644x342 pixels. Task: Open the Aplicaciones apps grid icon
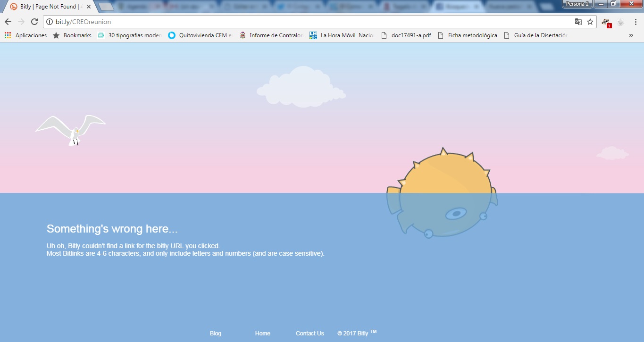coord(8,35)
